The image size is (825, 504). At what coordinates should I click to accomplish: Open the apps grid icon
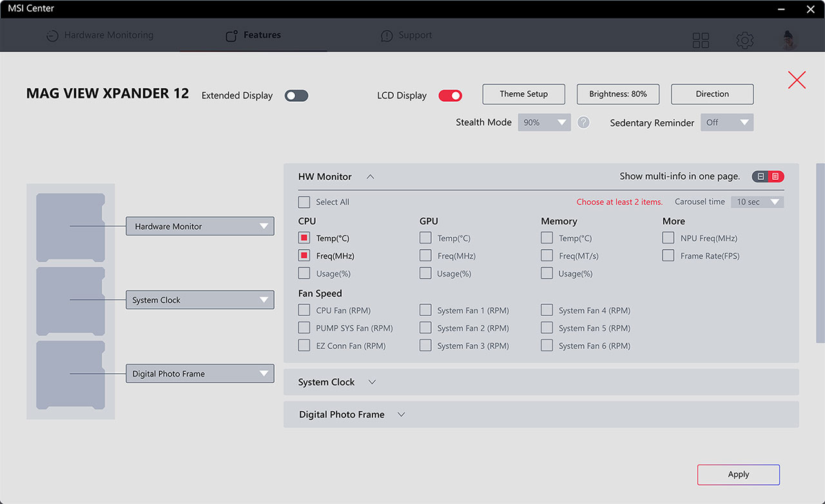(701, 41)
